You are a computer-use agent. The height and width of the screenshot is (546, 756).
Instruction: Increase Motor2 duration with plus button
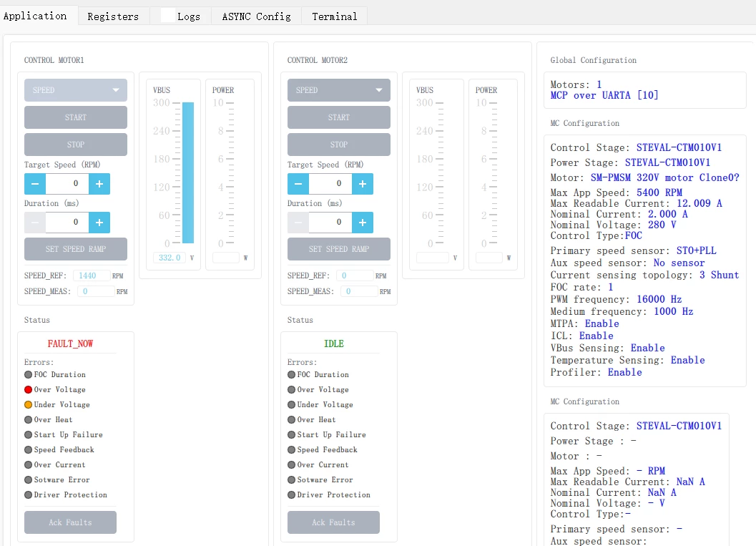click(363, 223)
